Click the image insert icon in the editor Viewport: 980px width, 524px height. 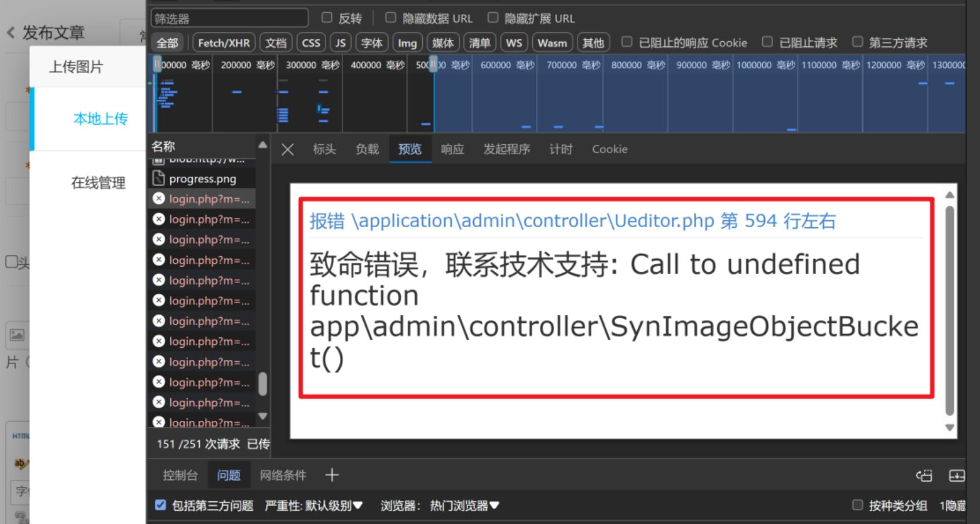tap(17, 334)
